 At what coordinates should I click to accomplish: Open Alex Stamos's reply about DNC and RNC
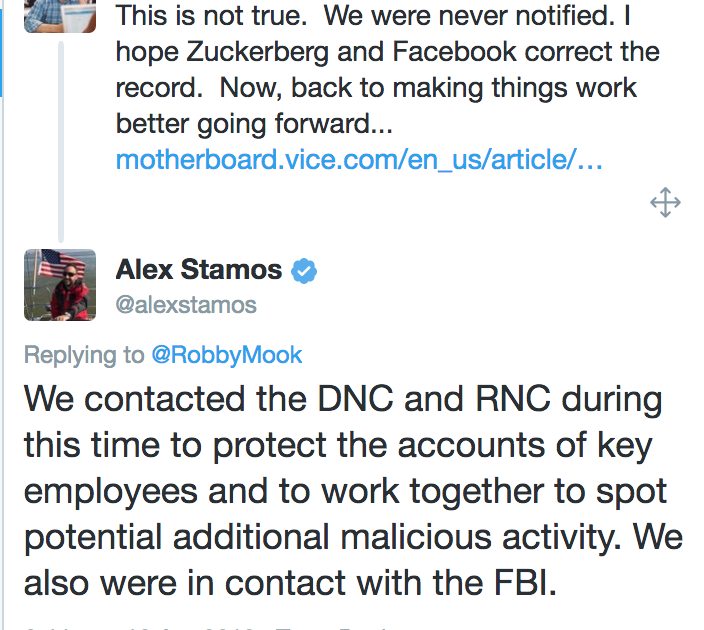[353, 490]
